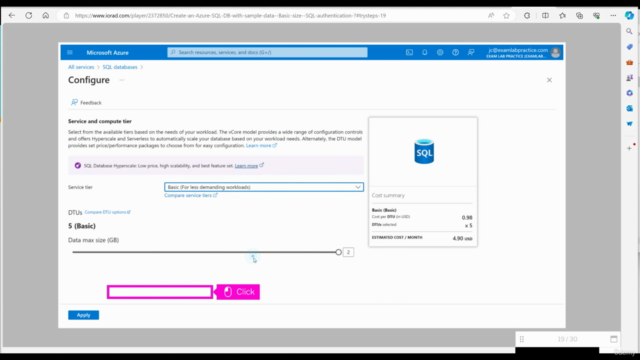Activate the read aloud icon in address bar
Viewport: 640px width, 360px height.
coord(491,16)
